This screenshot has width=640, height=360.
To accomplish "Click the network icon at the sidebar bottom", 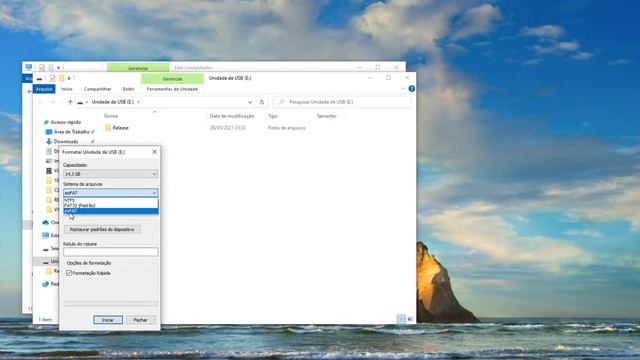I will click(x=45, y=284).
